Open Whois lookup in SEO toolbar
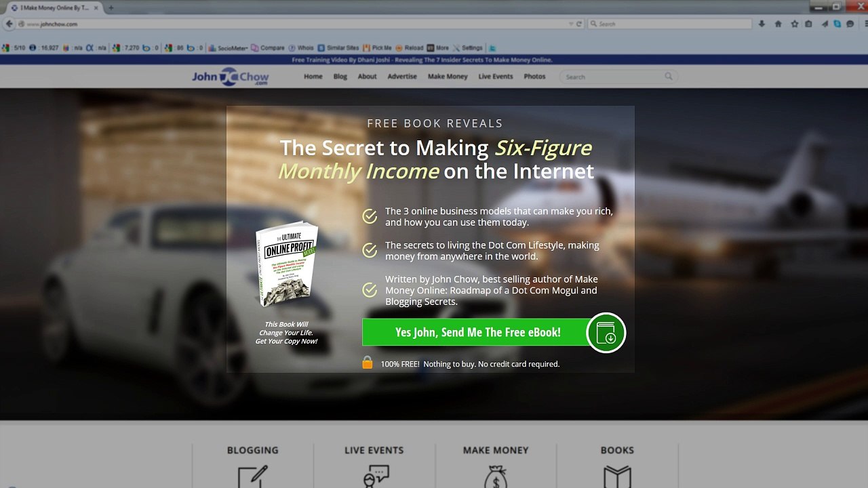The image size is (868, 488). coord(301,48)
